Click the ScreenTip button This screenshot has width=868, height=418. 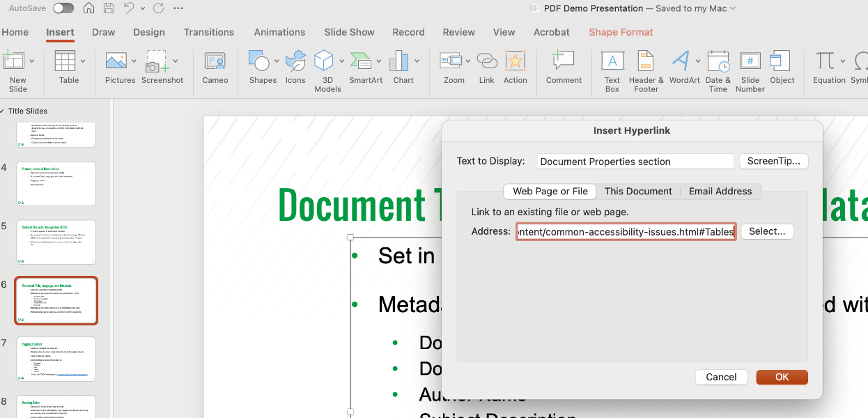pyautogui.click(x=773, y=161)
